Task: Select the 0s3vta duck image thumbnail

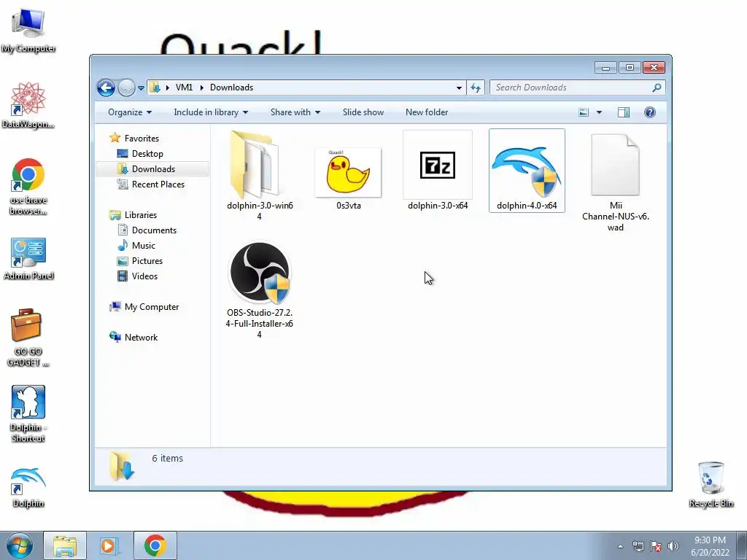Action: click(348, 172)
